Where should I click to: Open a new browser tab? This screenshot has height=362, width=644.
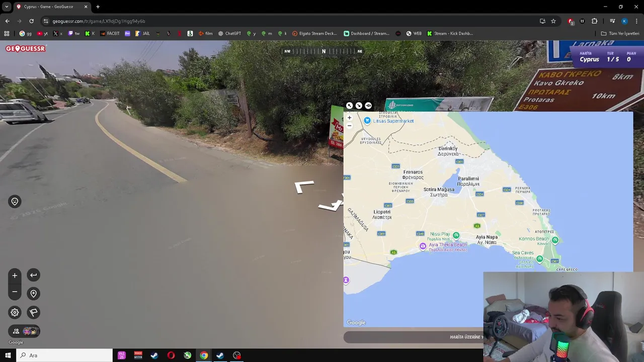point(98,7)
